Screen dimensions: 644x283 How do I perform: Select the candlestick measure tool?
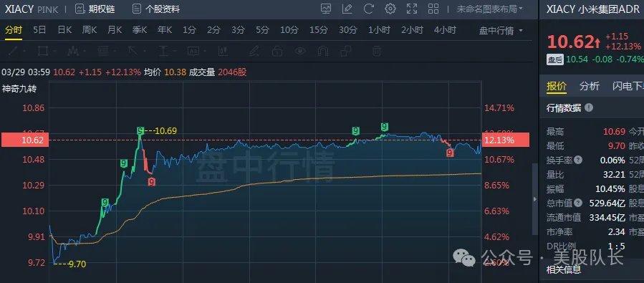(223, 51)
